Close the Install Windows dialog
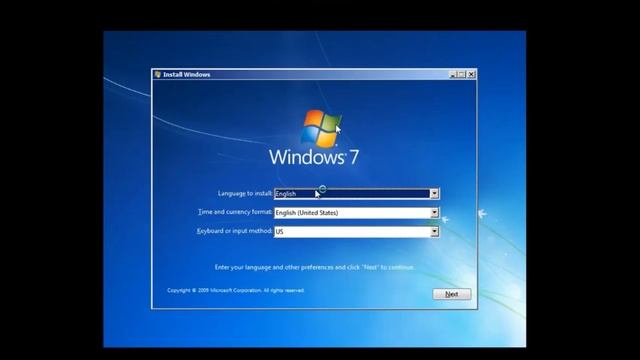 471,74
